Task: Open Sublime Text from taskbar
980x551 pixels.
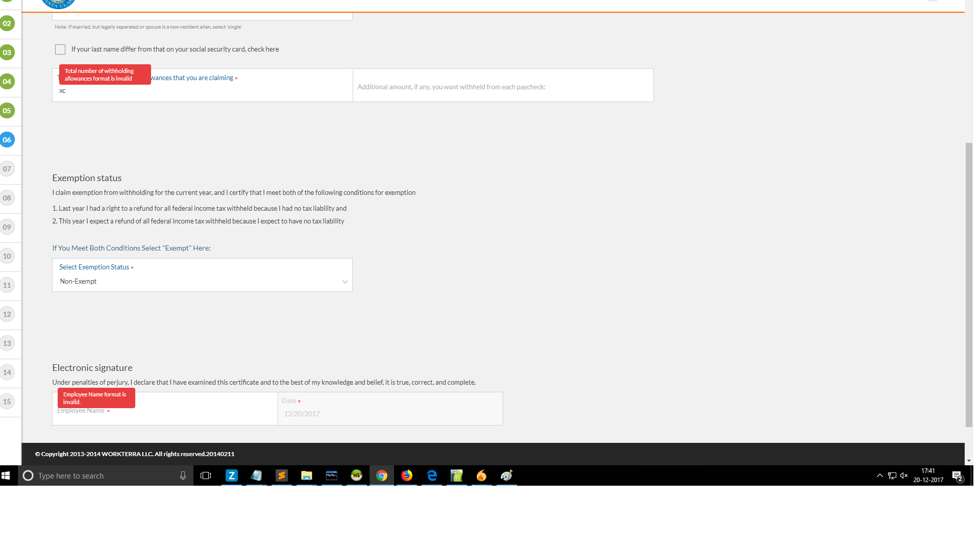Action: coord(281,475)
